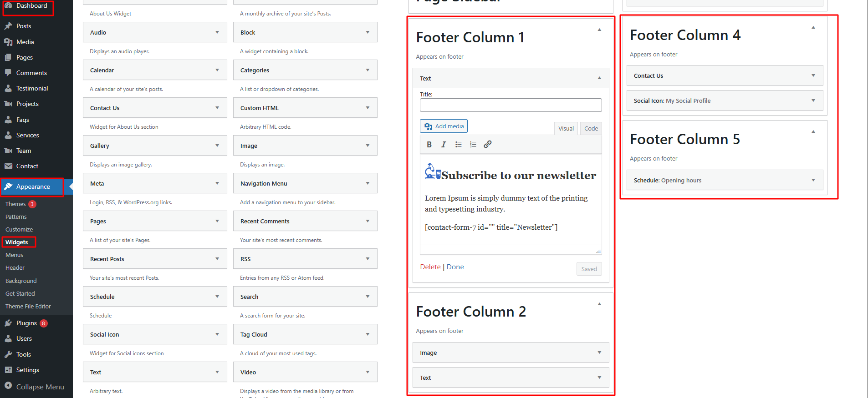Expand the Schedule: Opening hours dropdown
Image resolution: width=868 pixels, height=398 pixels.
click(x=813, y=180)
